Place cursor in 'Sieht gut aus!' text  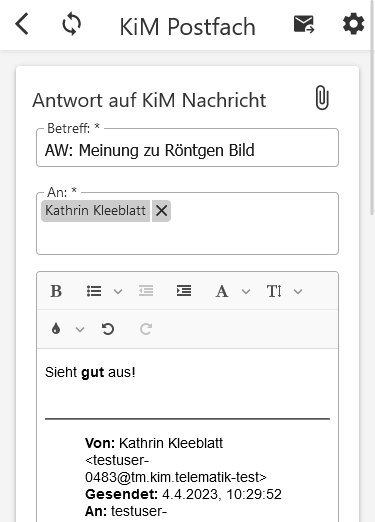90,372
